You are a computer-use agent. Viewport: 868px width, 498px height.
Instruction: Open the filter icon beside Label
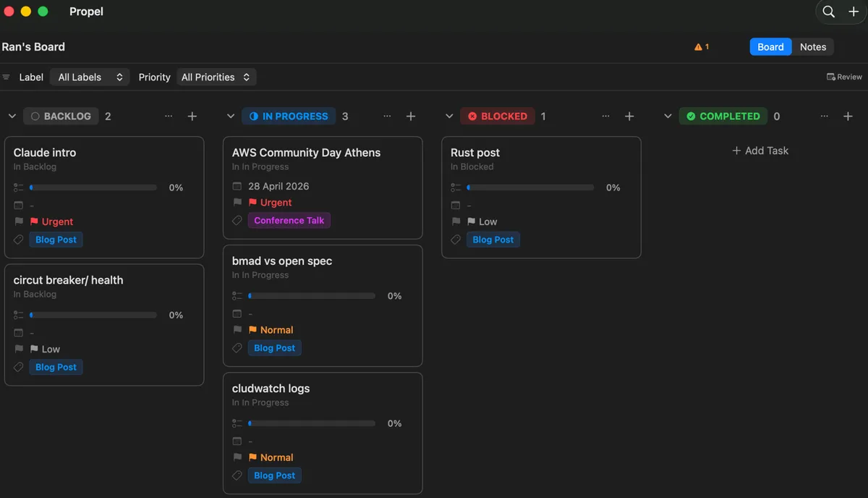[7, 77]
